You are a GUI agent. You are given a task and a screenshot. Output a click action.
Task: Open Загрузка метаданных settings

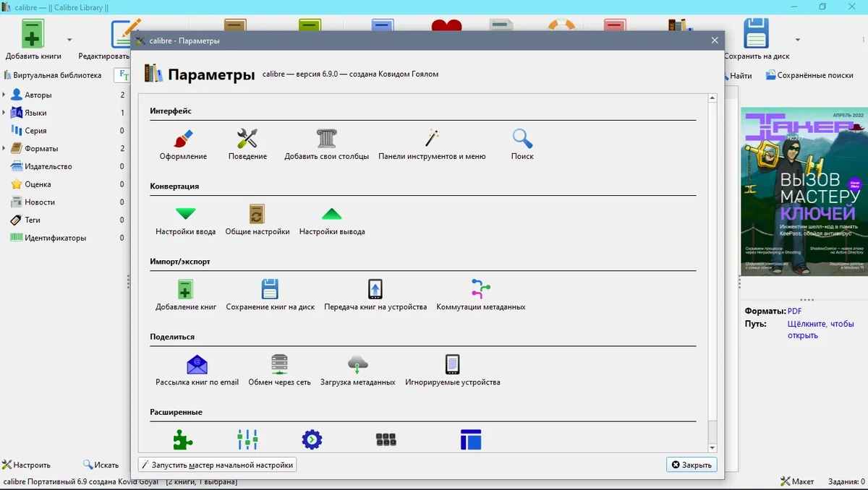[x=357, y=371]
